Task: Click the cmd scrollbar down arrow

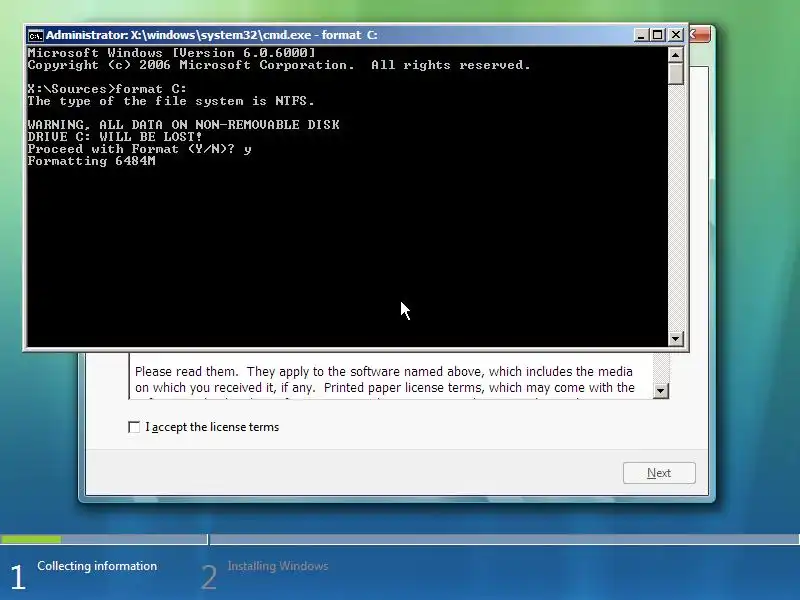Action: (676, 338)
